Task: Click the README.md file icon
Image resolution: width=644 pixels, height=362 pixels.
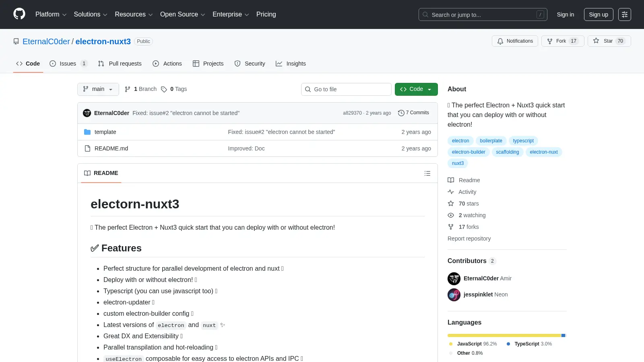Action: (87, 148)
